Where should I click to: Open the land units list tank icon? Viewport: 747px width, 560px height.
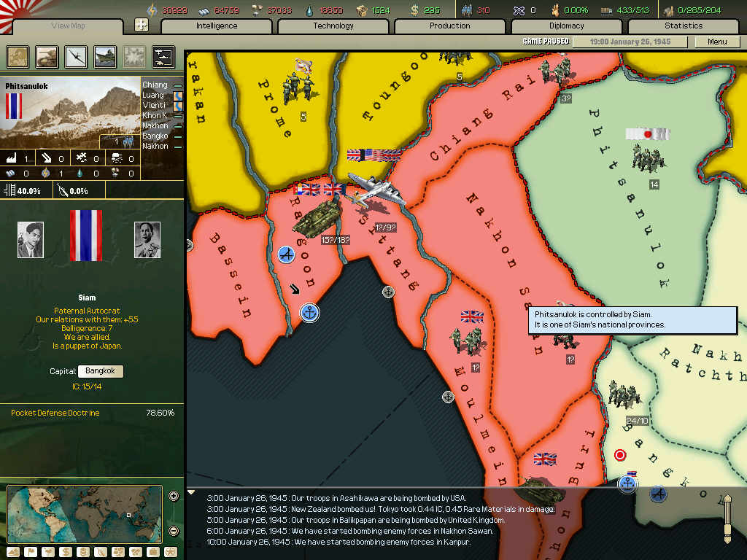pos(47,57)
